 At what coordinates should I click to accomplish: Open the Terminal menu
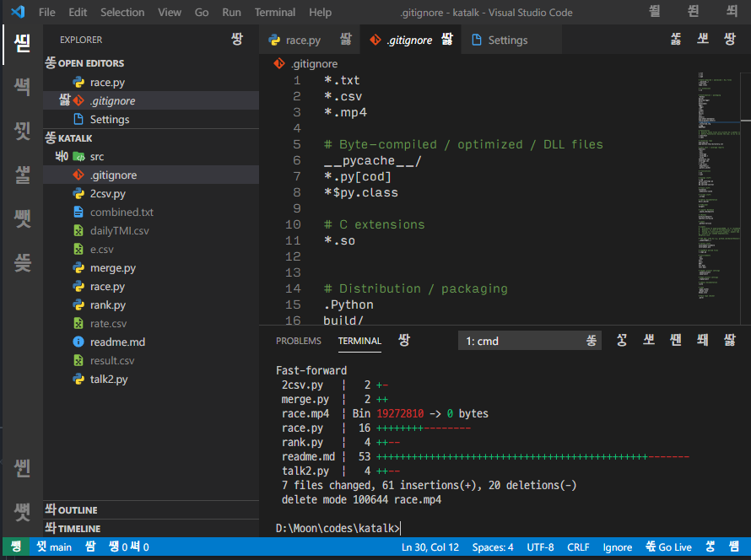pos(275,12)
